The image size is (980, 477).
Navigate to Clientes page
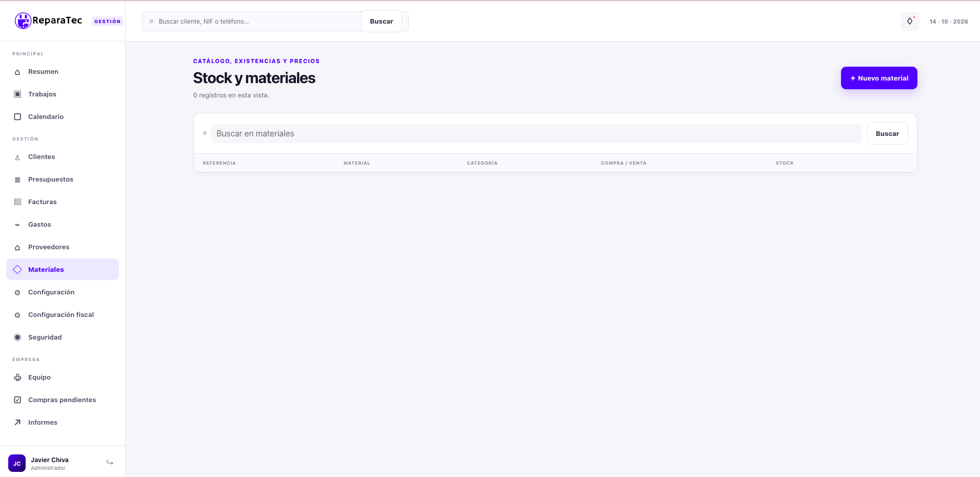pos(63,157)
